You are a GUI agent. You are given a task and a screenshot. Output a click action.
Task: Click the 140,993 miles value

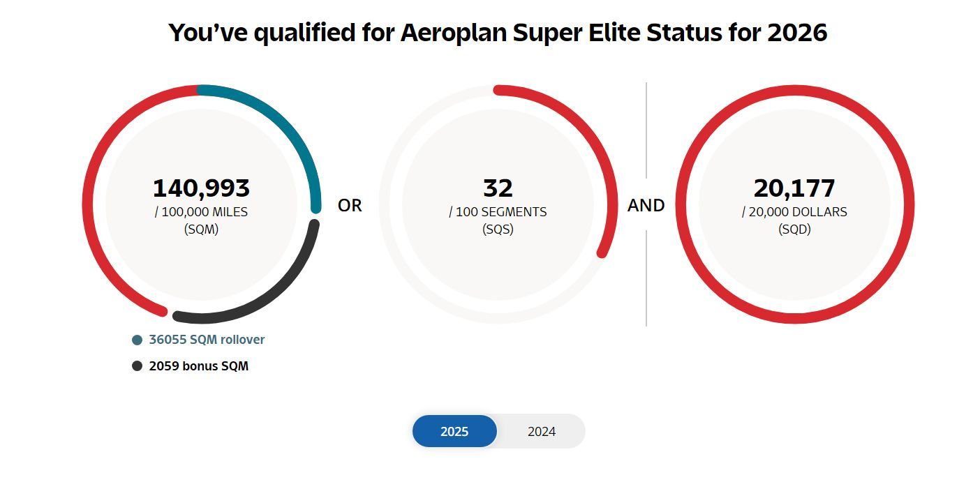201,188
